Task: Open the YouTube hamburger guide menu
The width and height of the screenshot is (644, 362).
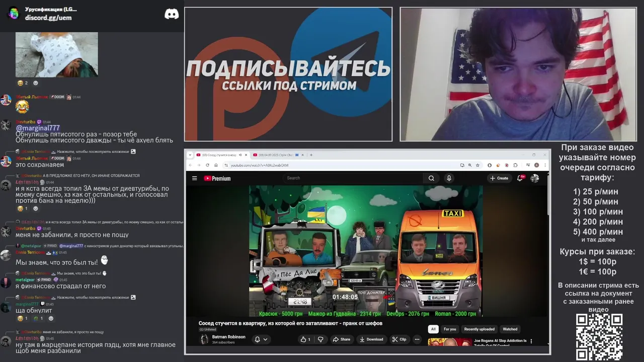Action: coord(194,178)
